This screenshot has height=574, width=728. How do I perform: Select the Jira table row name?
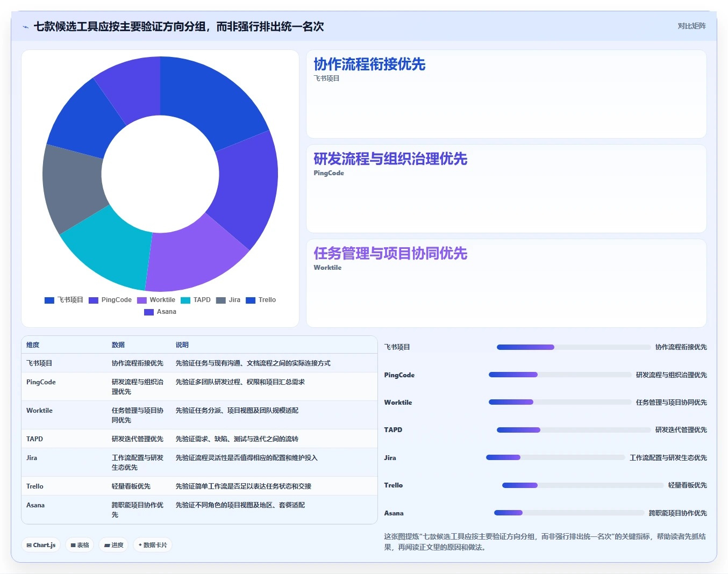click(x=32, y=458)
